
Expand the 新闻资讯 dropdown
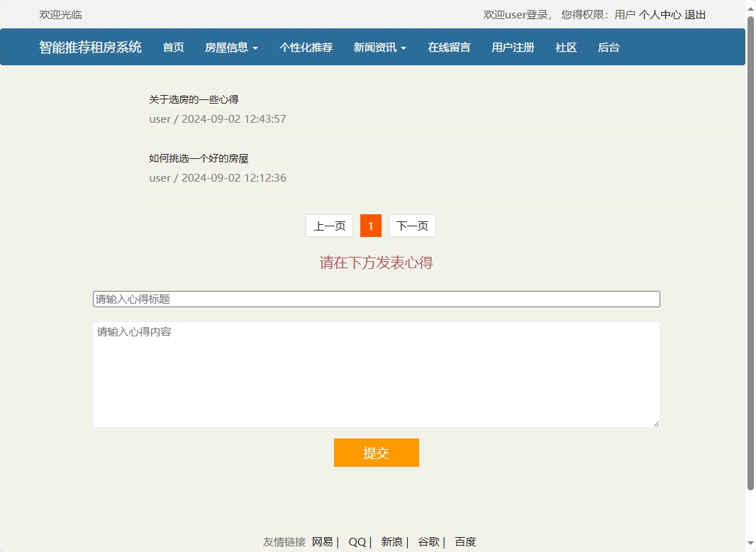tap(376, 47)
